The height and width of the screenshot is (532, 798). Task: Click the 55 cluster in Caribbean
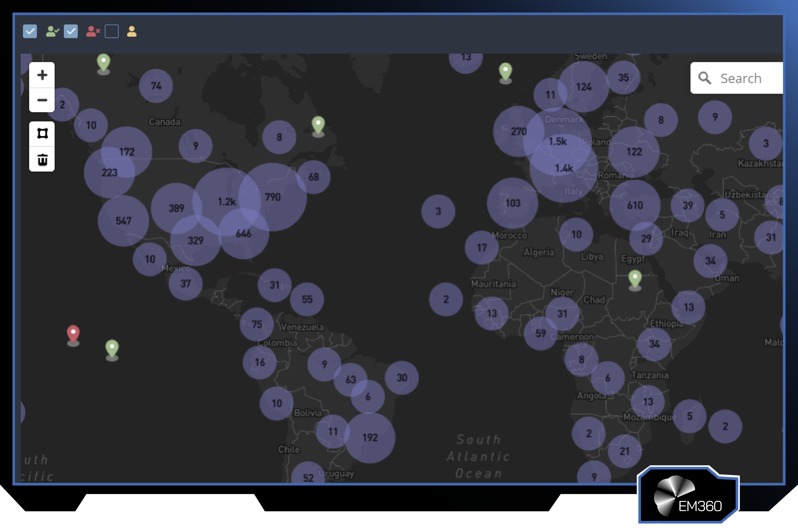(x=307, y=300)
